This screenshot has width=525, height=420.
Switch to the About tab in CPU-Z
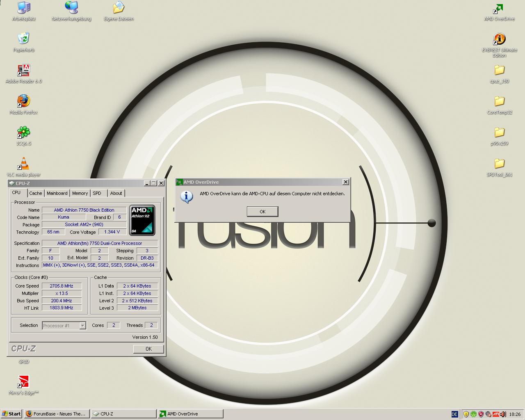tap(116, 193)
